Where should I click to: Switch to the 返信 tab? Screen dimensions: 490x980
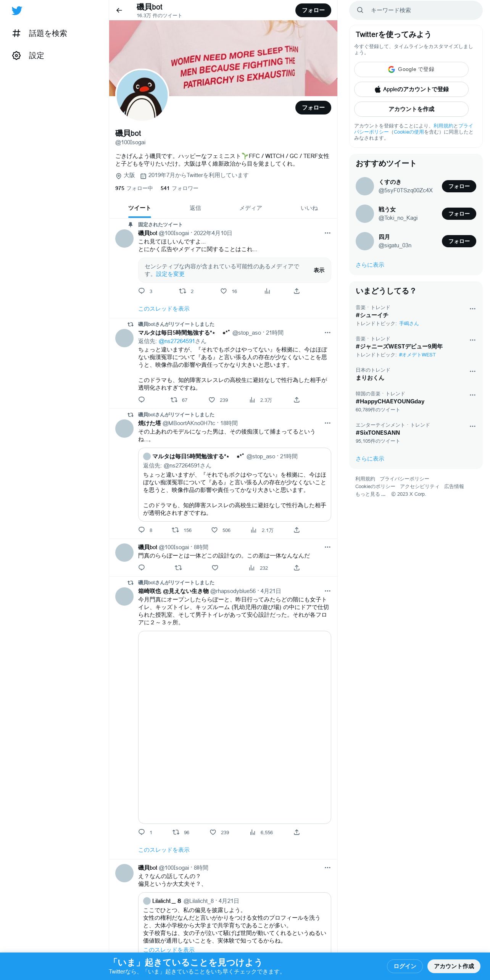click(x=195, y=208)
